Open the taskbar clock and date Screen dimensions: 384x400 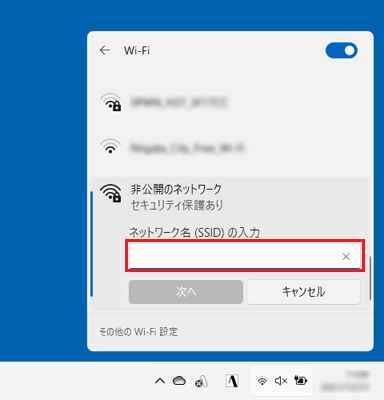[x=346, y=381]
